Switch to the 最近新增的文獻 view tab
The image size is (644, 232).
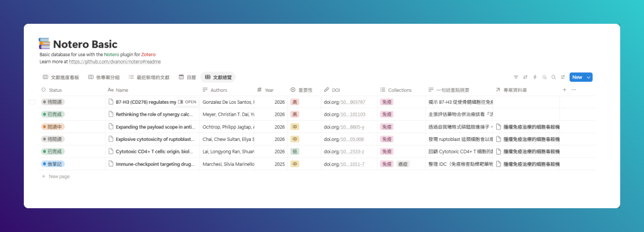(x=148, y=77)
